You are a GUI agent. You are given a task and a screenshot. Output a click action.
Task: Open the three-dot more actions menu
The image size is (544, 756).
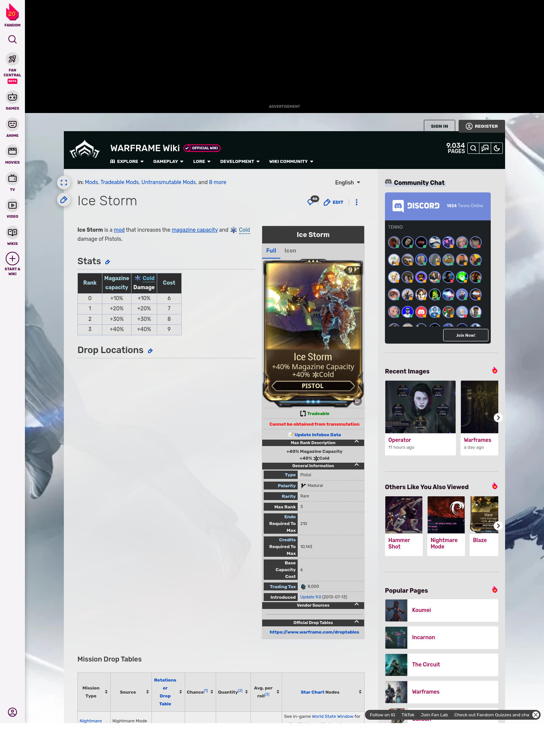357,202
